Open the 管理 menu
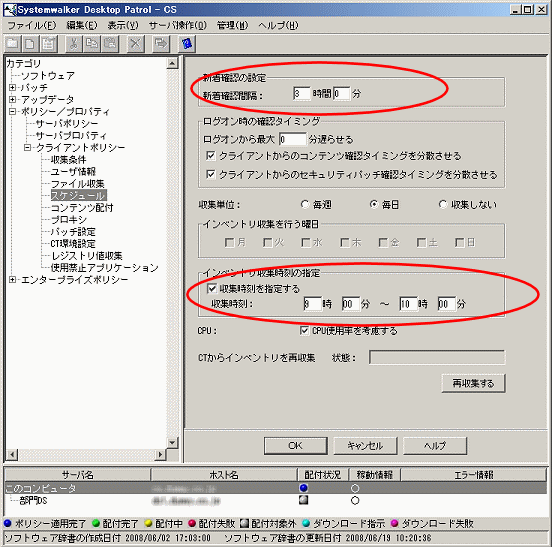Image resolution: width=552 pixels, height=547 pixels. coord(232,25)
